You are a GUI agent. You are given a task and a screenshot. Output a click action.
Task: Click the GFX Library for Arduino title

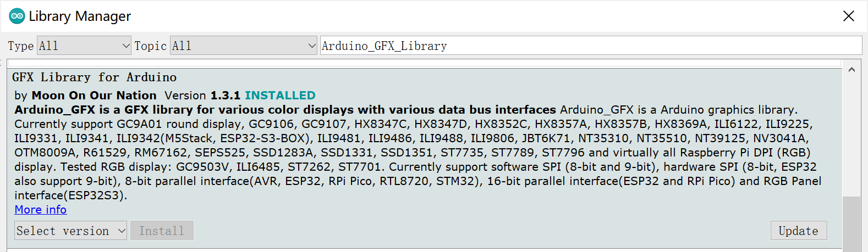point(95,77)
